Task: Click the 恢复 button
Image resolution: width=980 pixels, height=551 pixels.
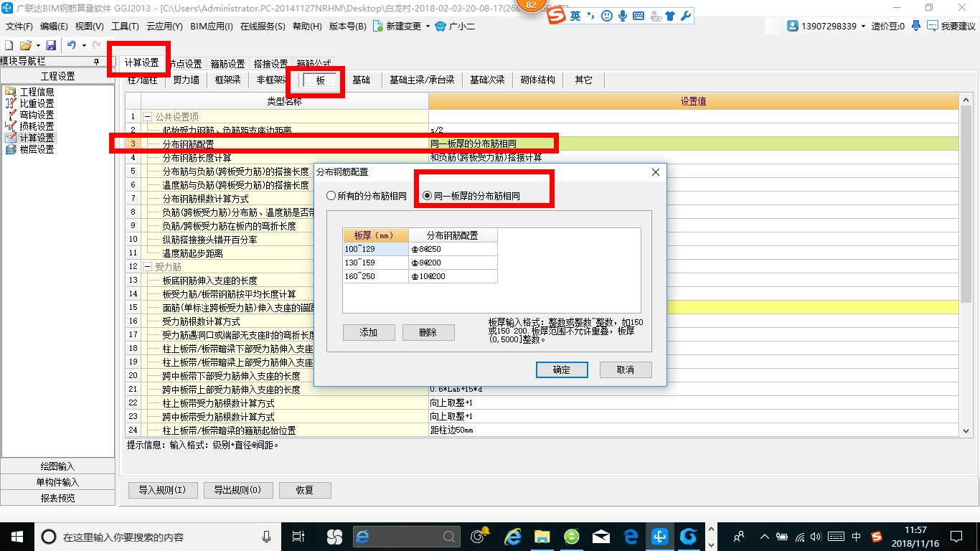Action: [305, 490]
